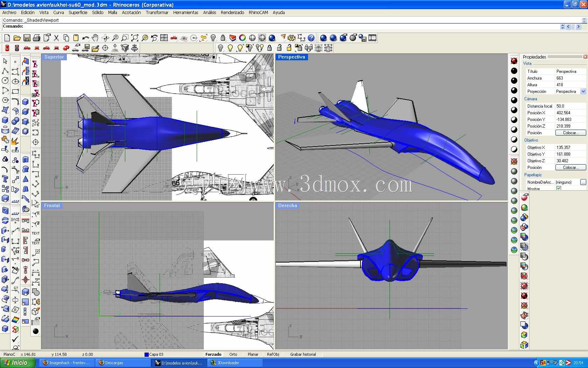Open the Transformar menu
The height and width of the screenshot is (368, 588).
(x=157, y=12)
